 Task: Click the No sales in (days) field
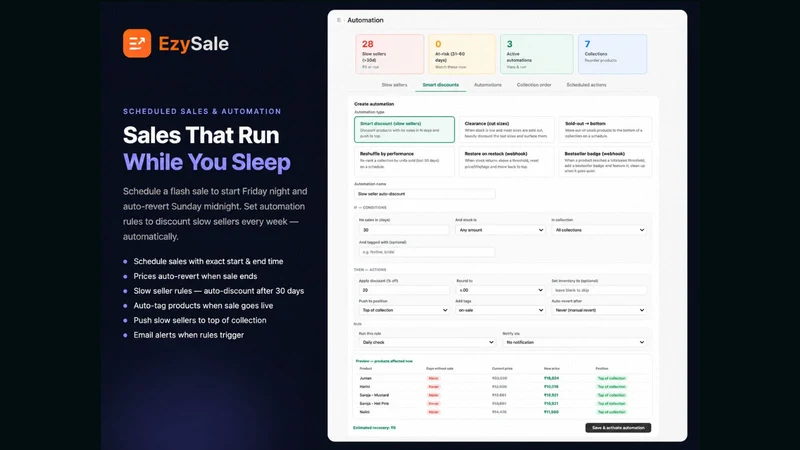(x=404, y=230)
